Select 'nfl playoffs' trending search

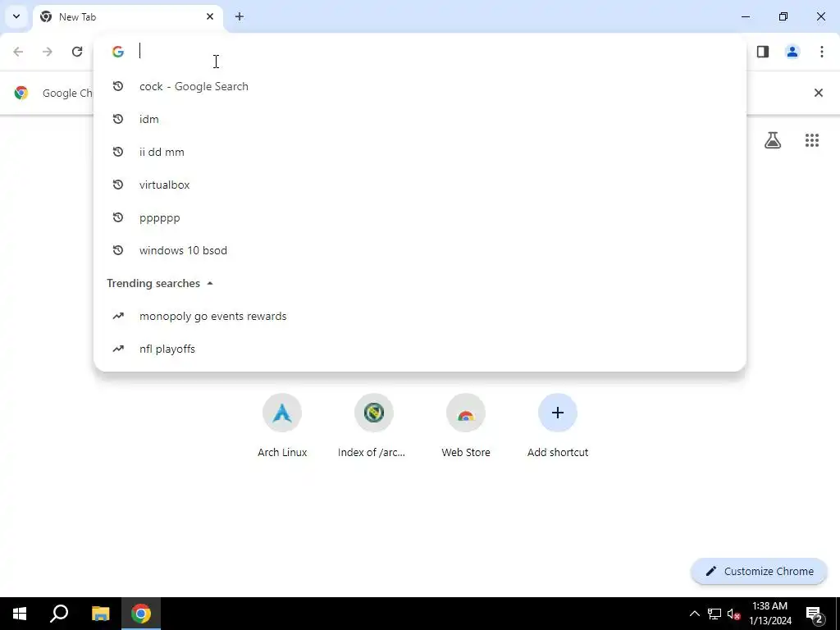pos(419,349)
